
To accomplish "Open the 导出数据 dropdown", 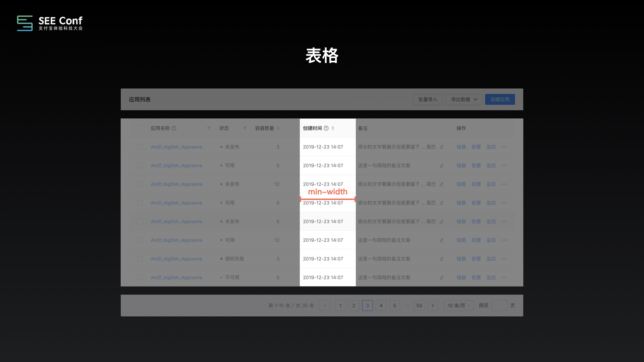I will (464, 100).
